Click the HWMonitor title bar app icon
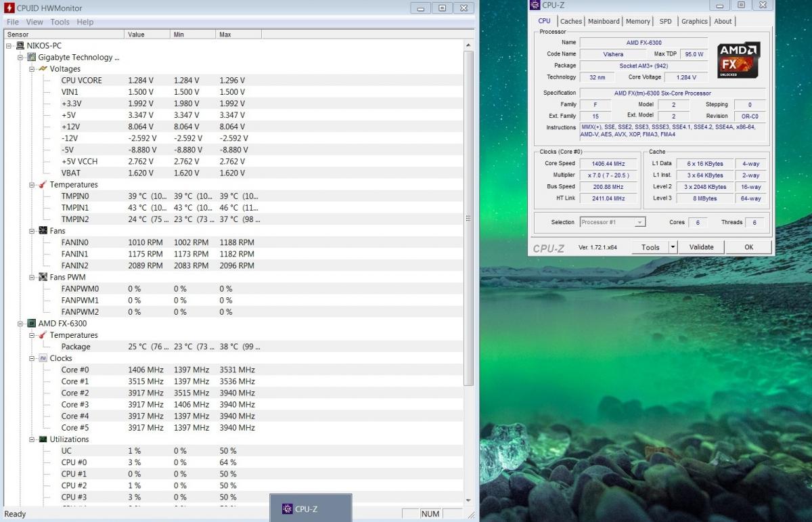 (9, 8)
